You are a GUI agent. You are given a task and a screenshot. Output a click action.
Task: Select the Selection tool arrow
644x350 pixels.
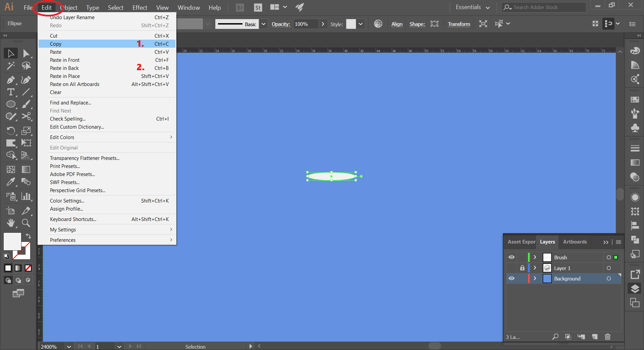[x=11, y=53]
